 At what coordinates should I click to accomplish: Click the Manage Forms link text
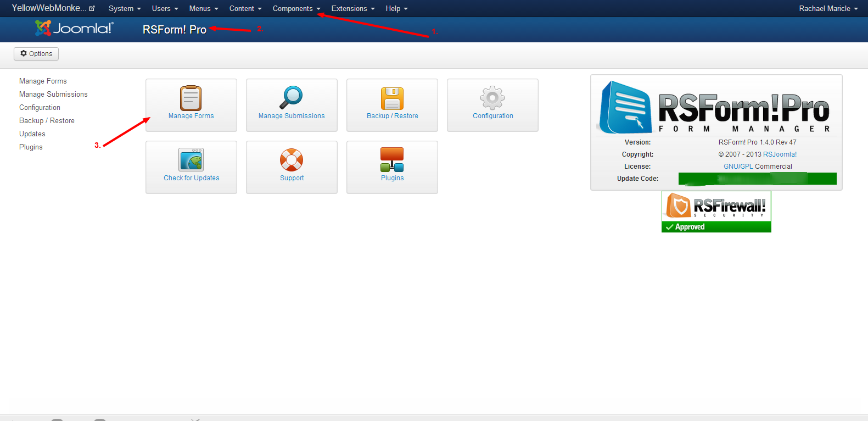click(191, 116)
